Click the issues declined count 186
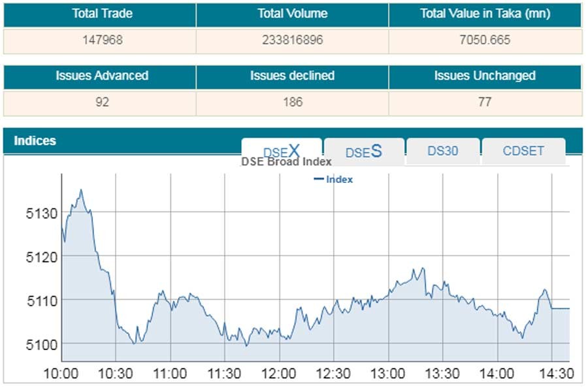 292,103
